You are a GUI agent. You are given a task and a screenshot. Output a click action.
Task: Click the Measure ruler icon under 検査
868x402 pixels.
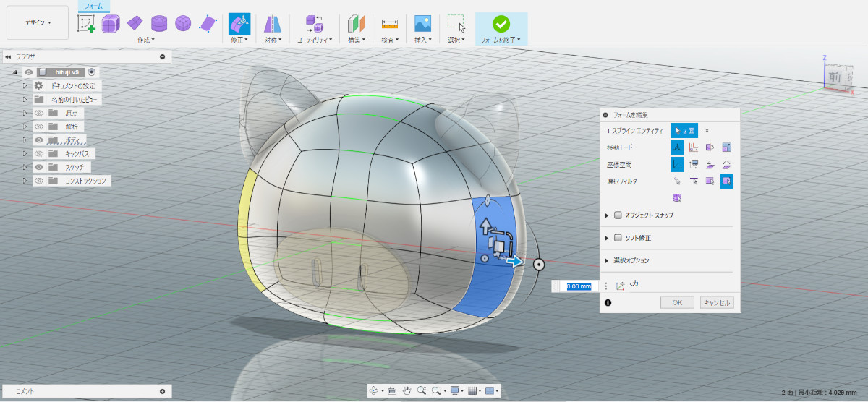390,24
